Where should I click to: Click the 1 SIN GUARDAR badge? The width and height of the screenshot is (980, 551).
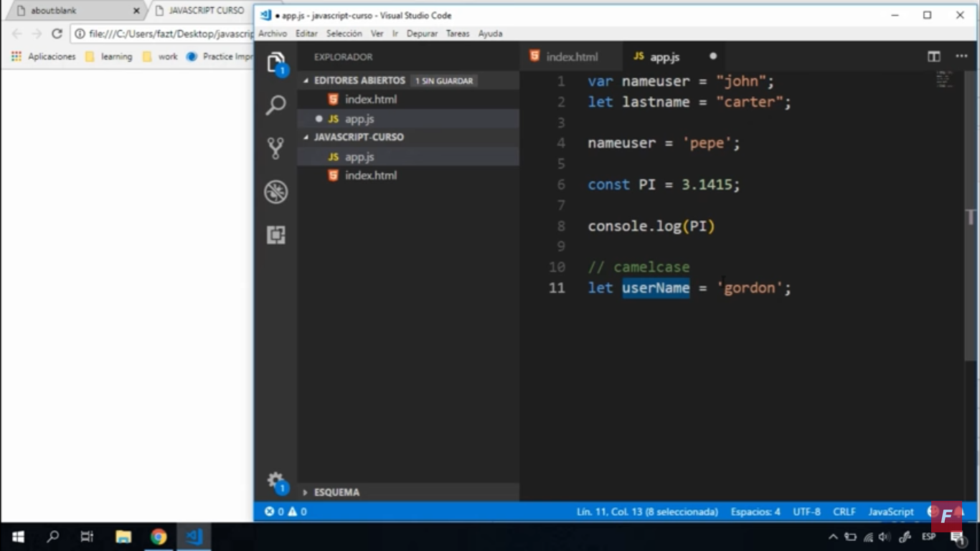pyautogui.click(x=444, y=81)
